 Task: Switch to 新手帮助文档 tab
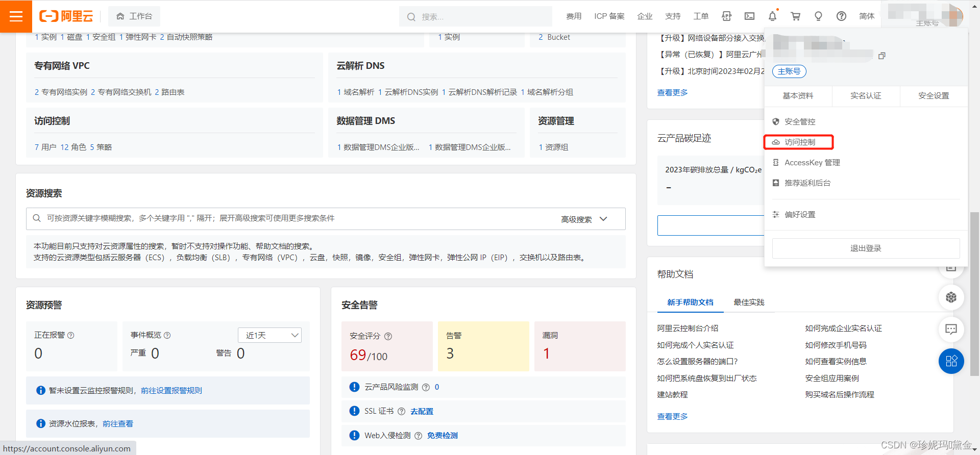coord(690,302)
